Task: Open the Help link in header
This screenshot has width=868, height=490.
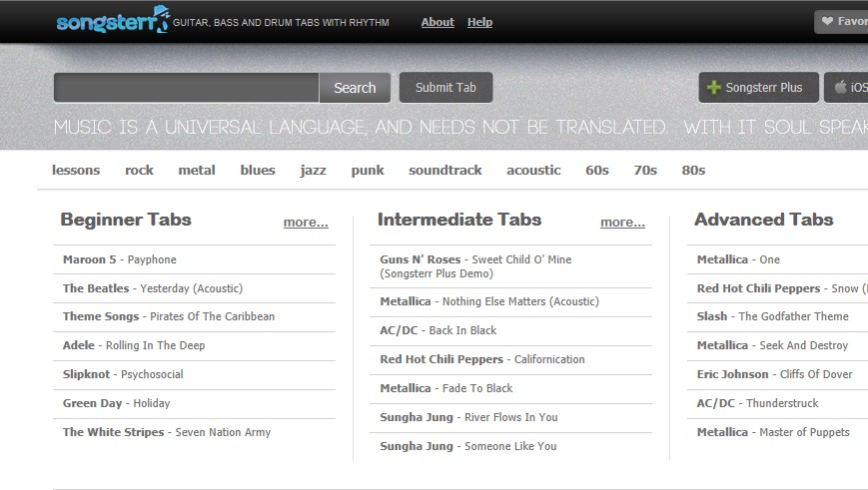Action: coord(479,22)
